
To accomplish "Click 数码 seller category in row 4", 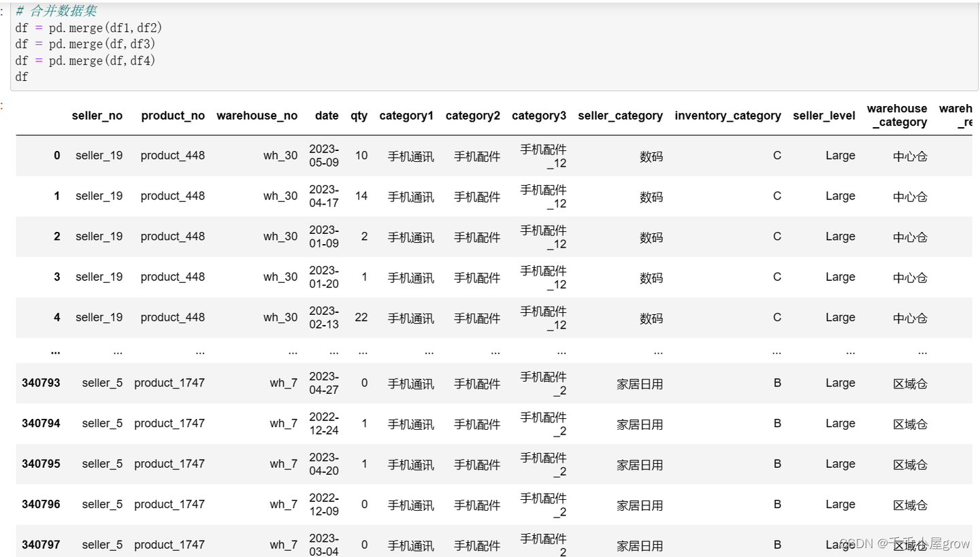I will (651, 318).
